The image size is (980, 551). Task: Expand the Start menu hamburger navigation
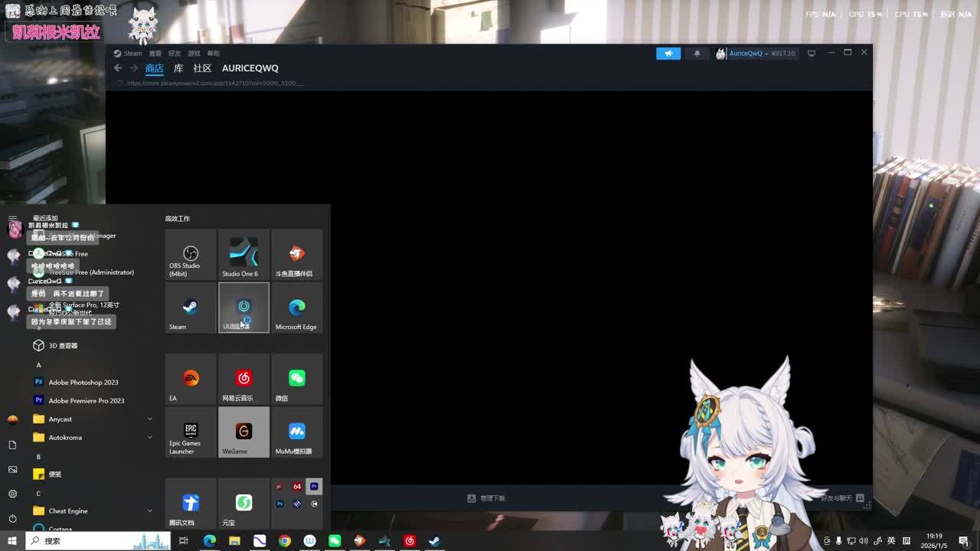tap(12, 218)
